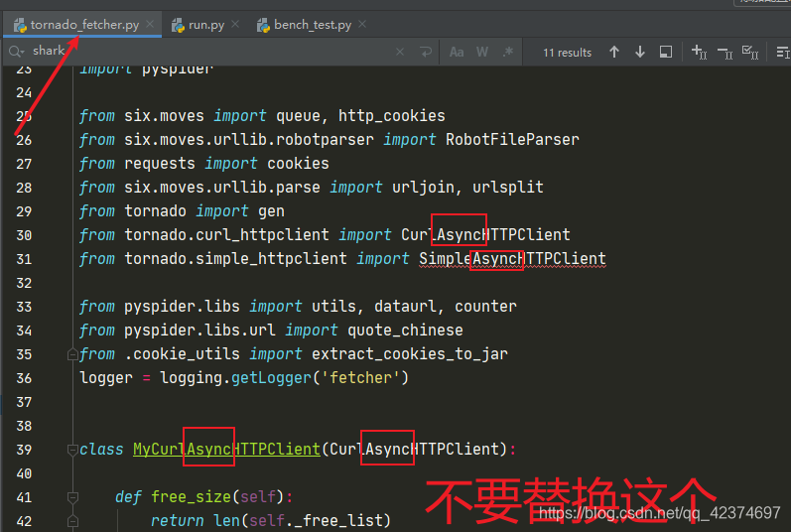Viewport: 791px width, 532px height.
Task: Toggle Regex (.*) search option
Action: (508, 52)
